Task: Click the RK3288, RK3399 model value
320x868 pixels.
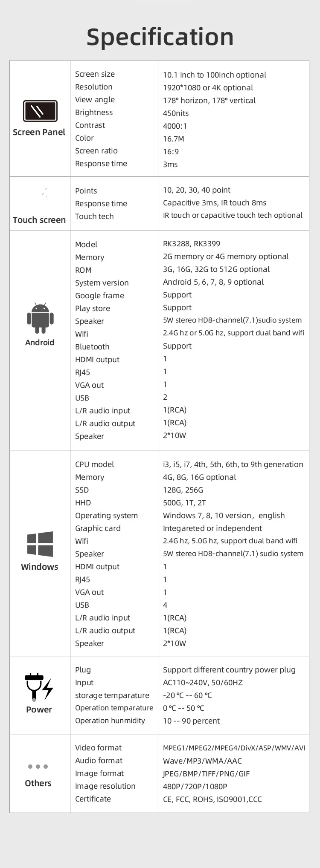Action: 192,244
